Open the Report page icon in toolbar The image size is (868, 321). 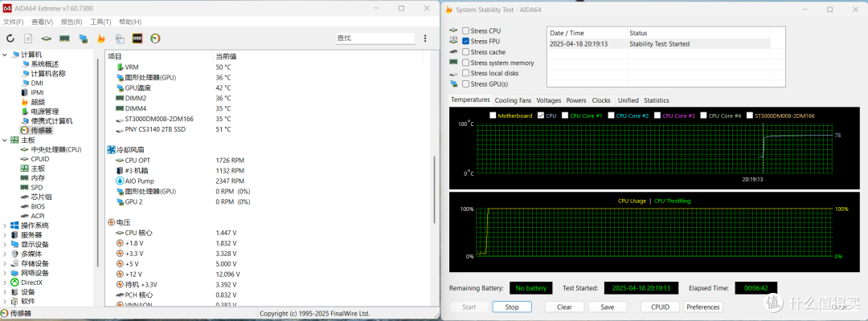(x=28, y=39)
